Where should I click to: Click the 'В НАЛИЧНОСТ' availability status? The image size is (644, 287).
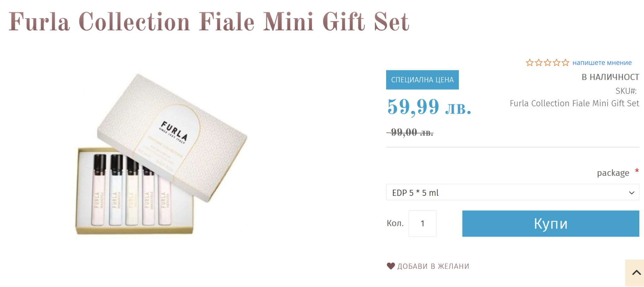[x=610, y=77]
